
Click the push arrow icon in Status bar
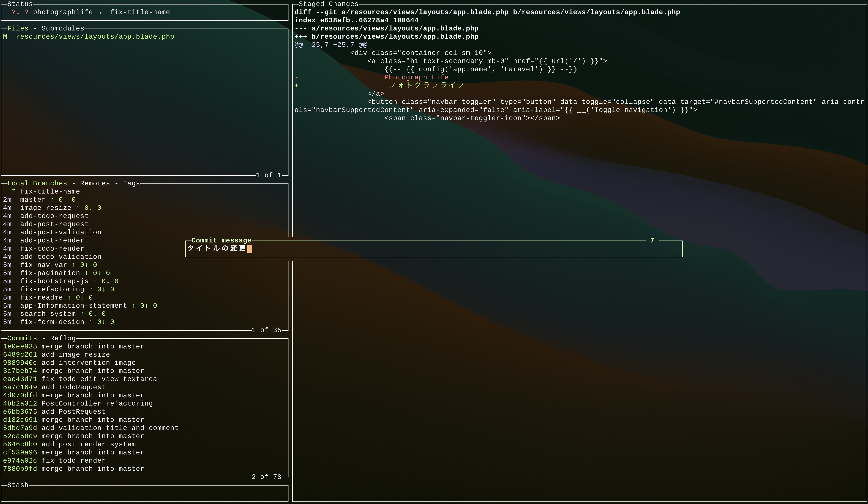point(5,12)
